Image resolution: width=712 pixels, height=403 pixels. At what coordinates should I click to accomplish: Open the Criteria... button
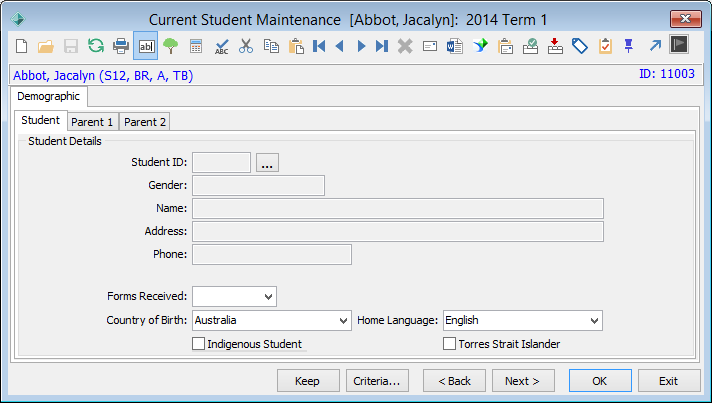pos(377,381)
